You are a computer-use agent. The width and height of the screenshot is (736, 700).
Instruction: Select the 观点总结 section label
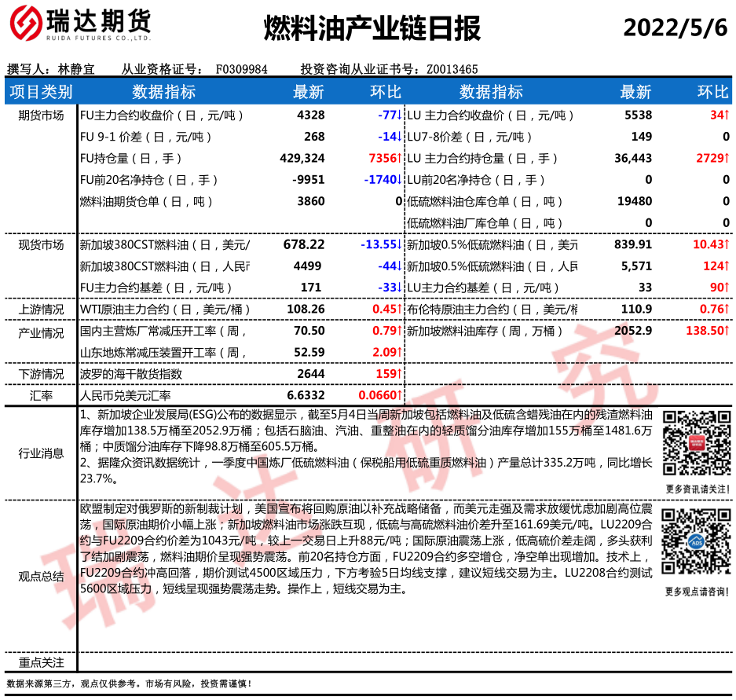click(x=40, y=576)
